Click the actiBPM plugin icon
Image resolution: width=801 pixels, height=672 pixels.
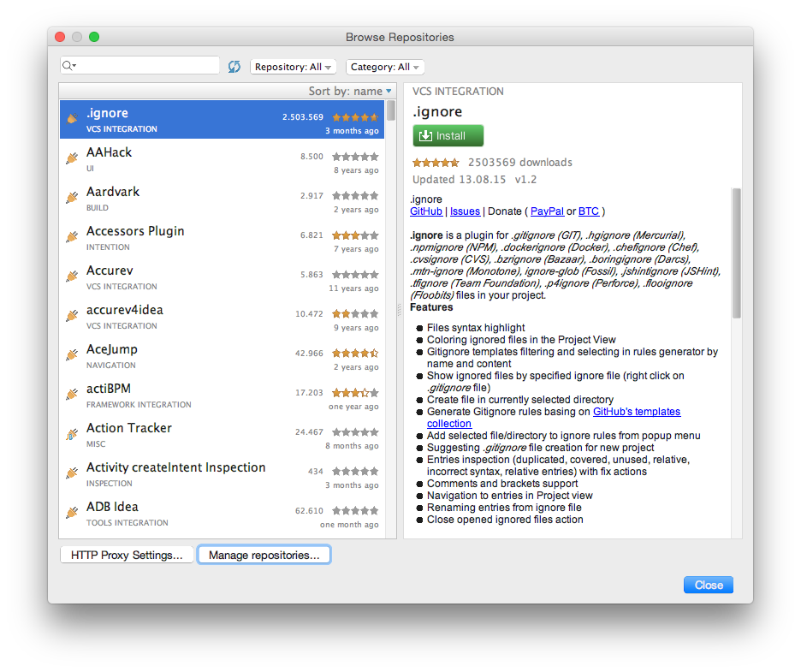[72, 395]
